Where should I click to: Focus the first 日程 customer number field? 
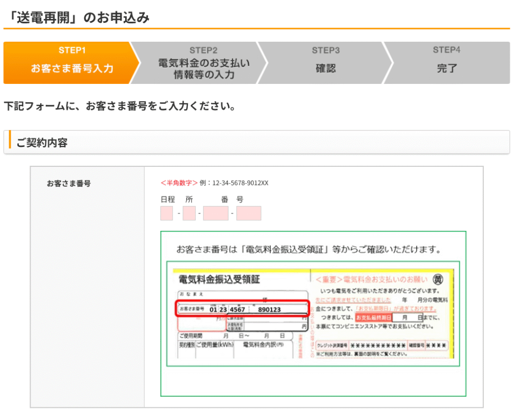pos(167,214)
